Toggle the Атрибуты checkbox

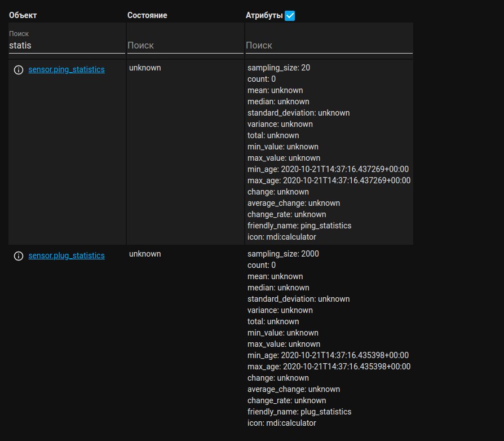tap(290, 16)
